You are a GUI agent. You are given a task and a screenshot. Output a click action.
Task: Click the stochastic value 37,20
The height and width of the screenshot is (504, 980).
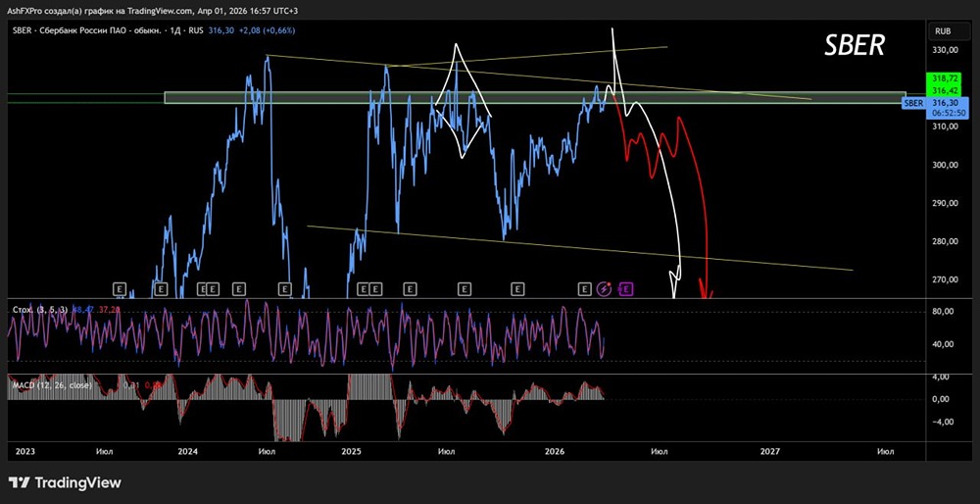coord(108,310)
